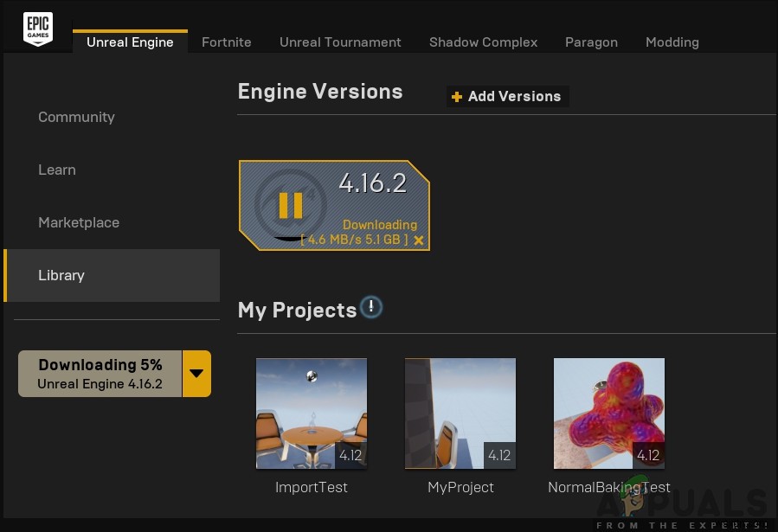778x532 pixels.
Task: Click the Add Versions button
Action: coord(506,96)
